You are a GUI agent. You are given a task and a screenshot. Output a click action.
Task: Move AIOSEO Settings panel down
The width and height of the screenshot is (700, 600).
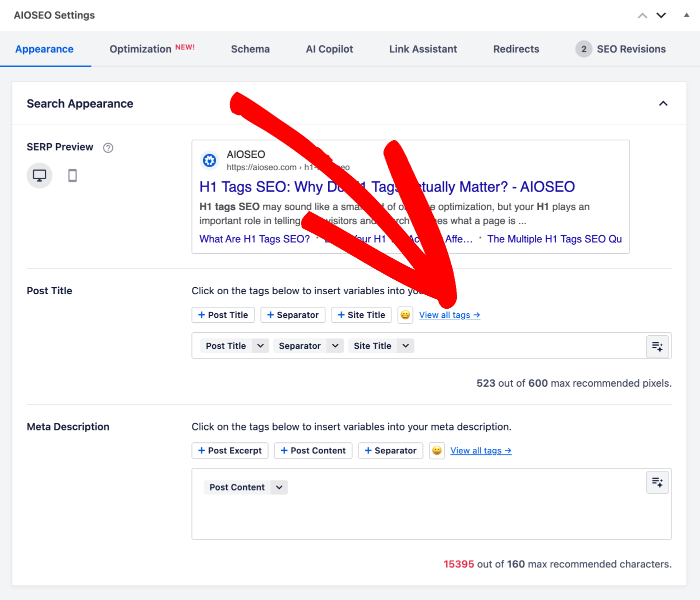point(661,16)
